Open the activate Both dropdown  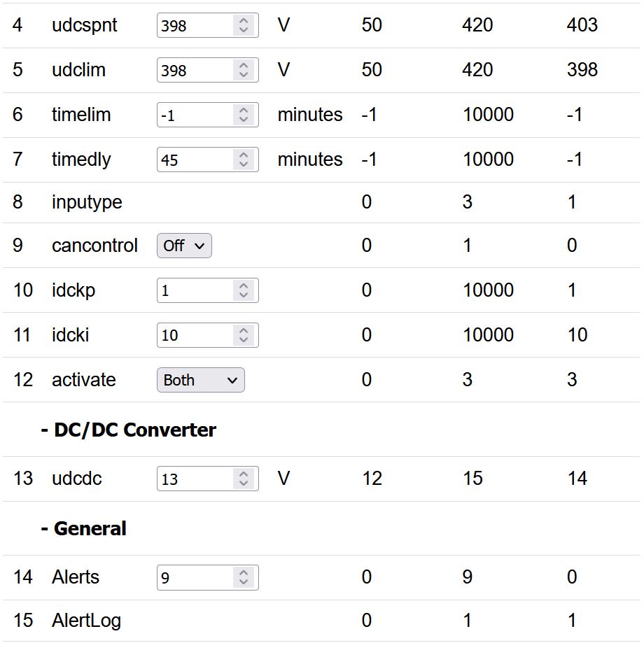200,381
